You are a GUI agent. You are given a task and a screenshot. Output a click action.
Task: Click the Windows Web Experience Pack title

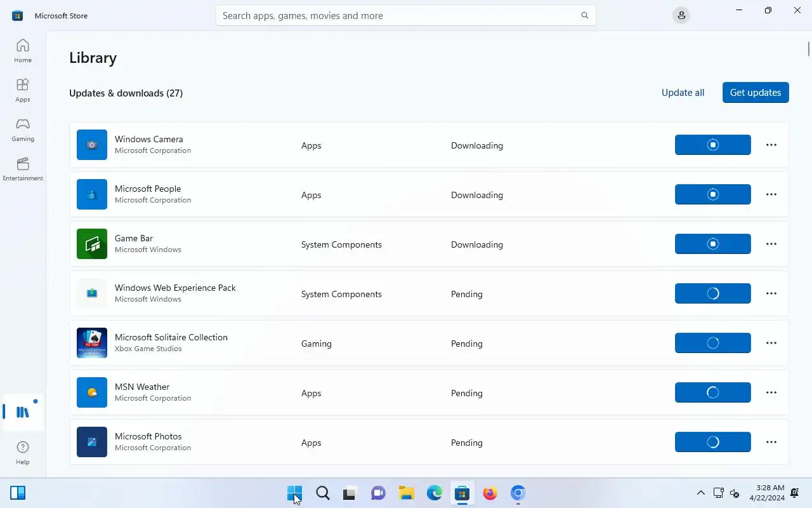point(175,288)
